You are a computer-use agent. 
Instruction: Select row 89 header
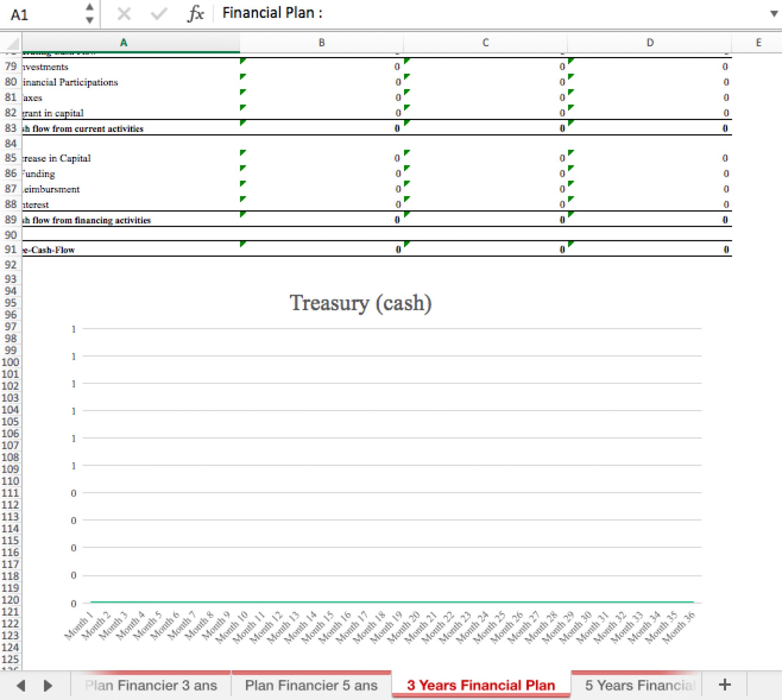coord(11,220)
